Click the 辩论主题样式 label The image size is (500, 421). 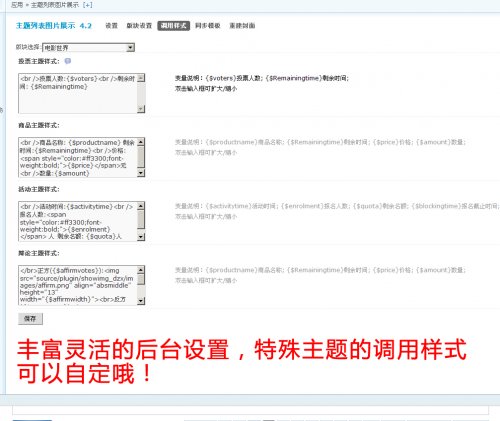pyautogui.click(x=39, y=253)
